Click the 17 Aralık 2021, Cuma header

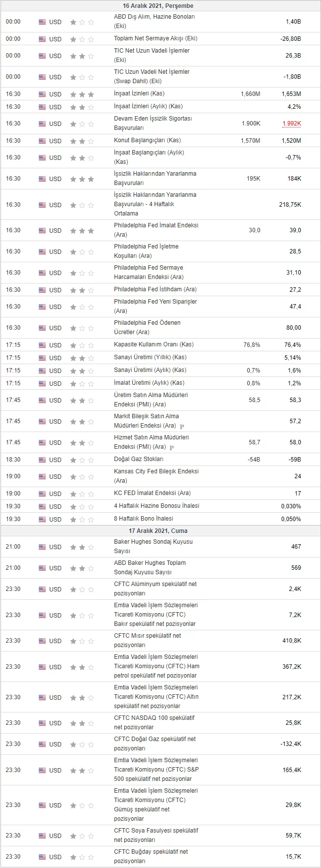pyautogui.click(x=160, y=531)
